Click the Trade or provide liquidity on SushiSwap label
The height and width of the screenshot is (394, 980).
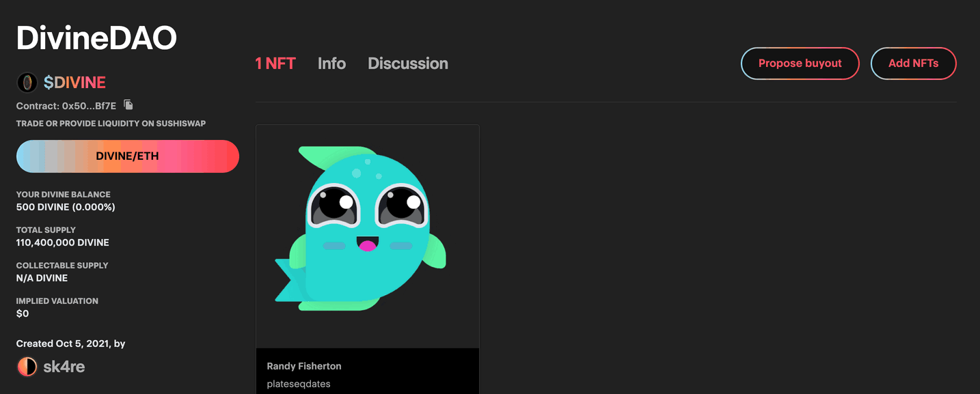[111, 124]
